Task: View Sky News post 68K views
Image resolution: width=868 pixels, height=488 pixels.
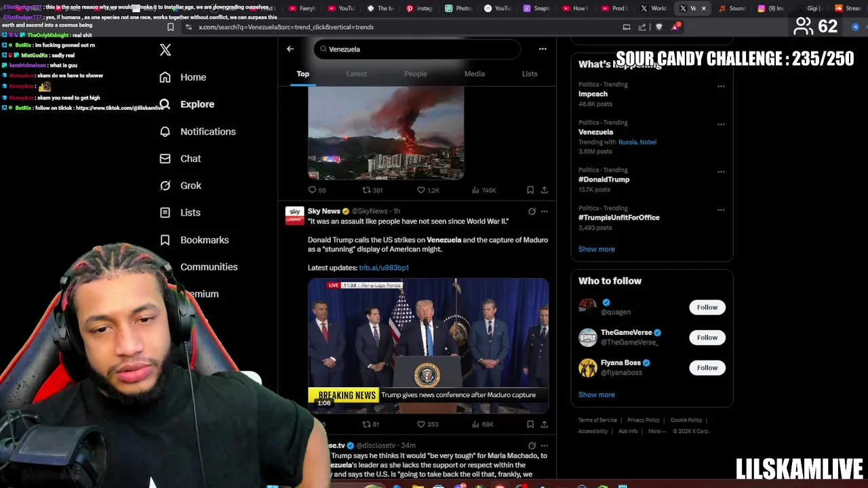Action: pyautogui.click(x=483, y=424)
